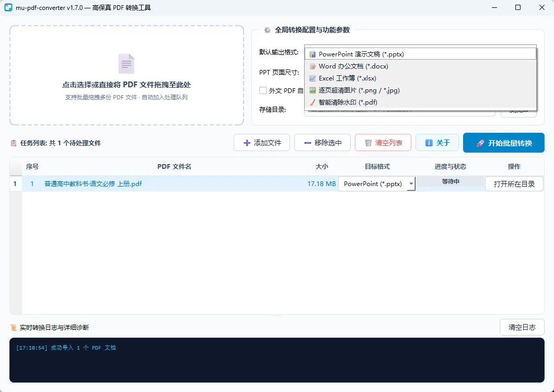The height and width of the screenshot is (392, 554).
Task: Click the PDF 文件名 column header
Action: point(174,167)
